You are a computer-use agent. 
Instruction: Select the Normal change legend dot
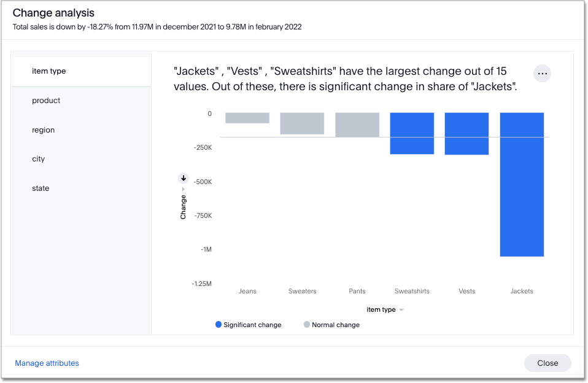pyautogui.click(x=306, y=324)
